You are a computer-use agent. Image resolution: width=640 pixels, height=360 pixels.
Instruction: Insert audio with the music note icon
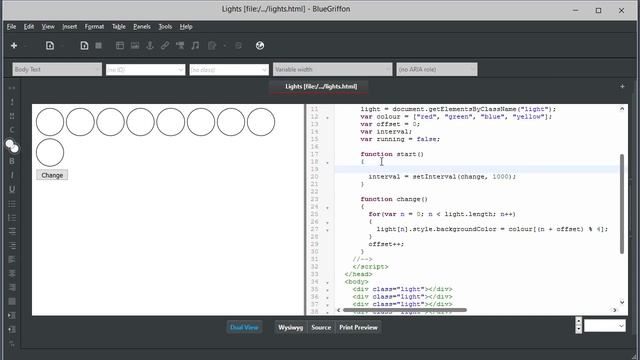(196, 46)
